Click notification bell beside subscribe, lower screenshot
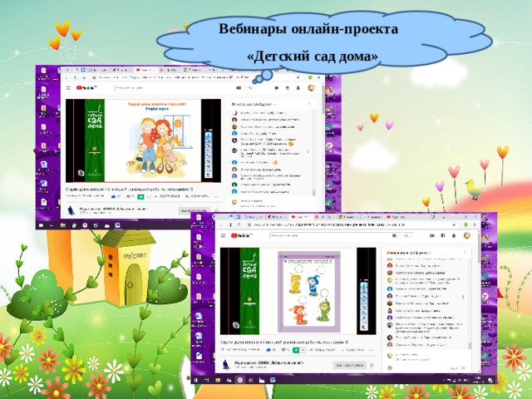The width and height of the screenshot is (532, 399). point(372,365)
